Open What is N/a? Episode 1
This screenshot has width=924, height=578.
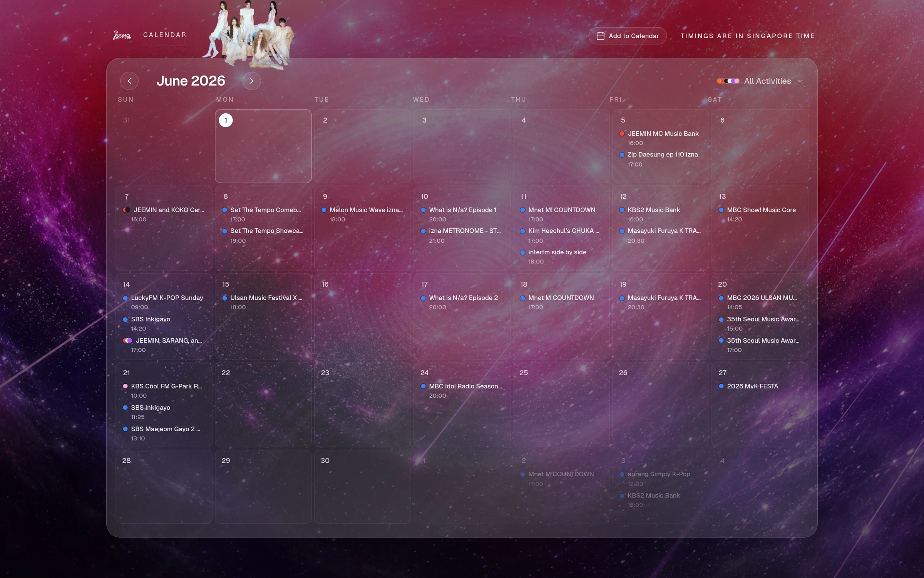point(461,214)
